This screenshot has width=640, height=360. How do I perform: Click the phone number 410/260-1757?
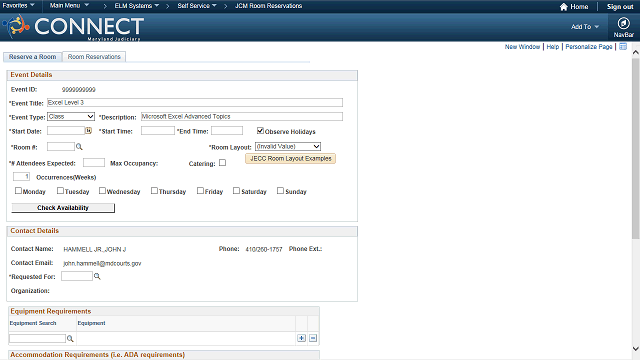[x=264, y=249]
